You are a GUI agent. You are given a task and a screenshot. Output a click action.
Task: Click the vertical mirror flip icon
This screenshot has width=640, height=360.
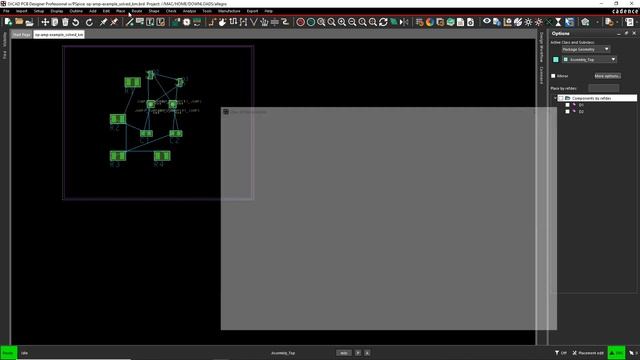pos(404,22)
